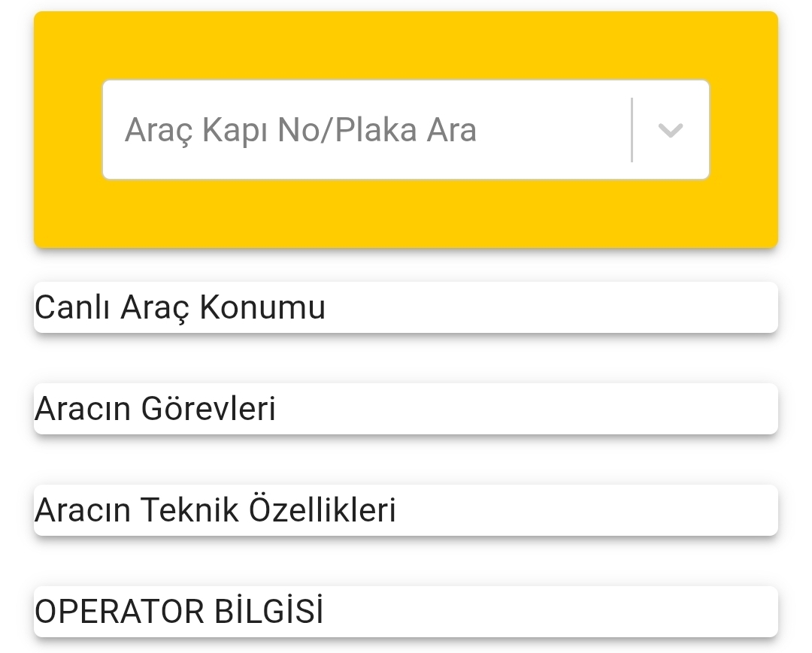Click the Canlı Araç Konumu heading text
The height and width of the screenshot is (653, 812).
[180, 307]
